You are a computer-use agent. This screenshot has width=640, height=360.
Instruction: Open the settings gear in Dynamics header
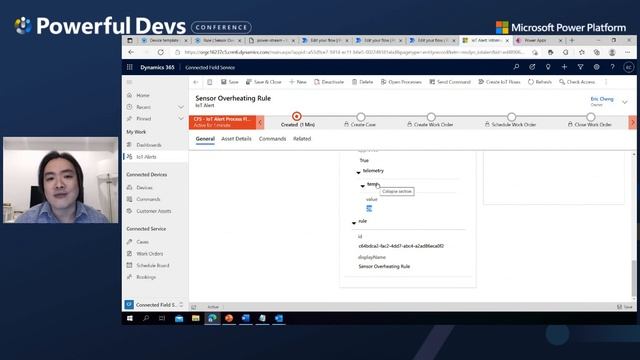596,67
